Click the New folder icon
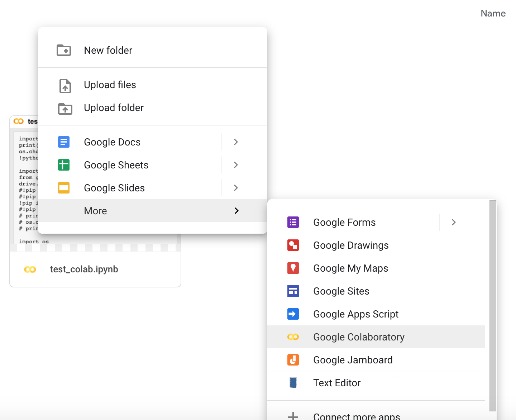 click(x=64, y=50)
